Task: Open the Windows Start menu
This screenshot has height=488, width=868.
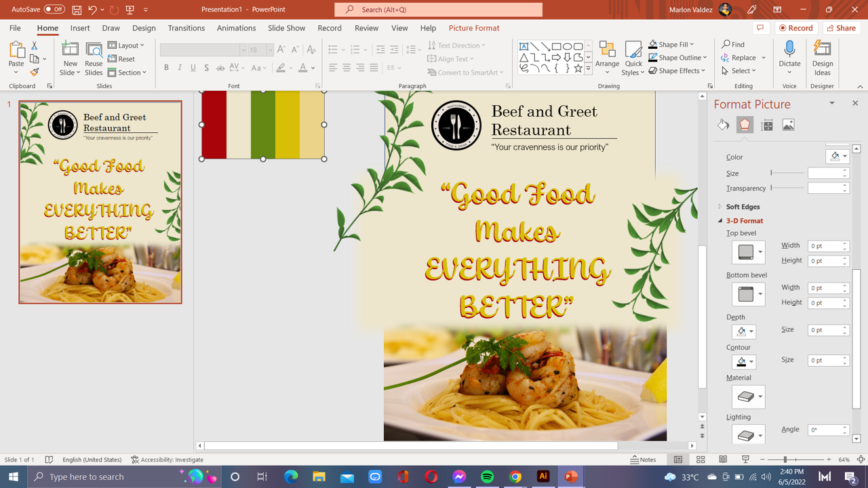Action: coord(14,476)
